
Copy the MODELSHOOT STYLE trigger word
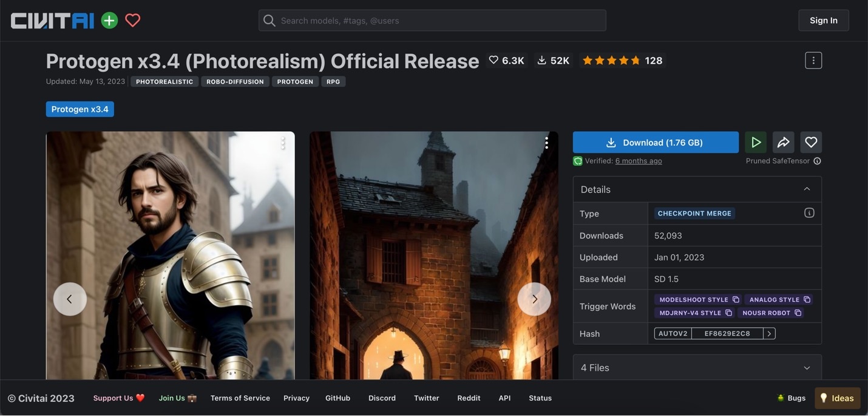736,299
